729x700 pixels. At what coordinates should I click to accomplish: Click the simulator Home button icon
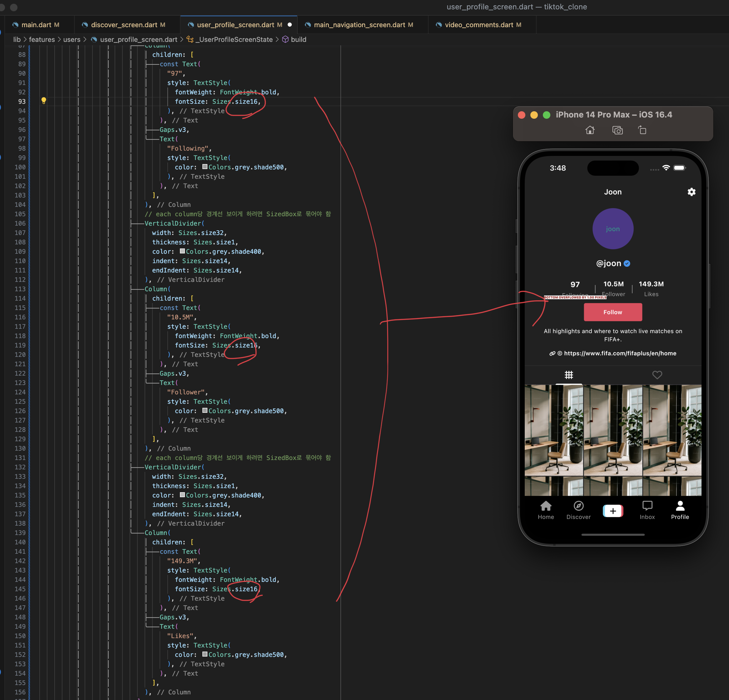pos(590,130)
